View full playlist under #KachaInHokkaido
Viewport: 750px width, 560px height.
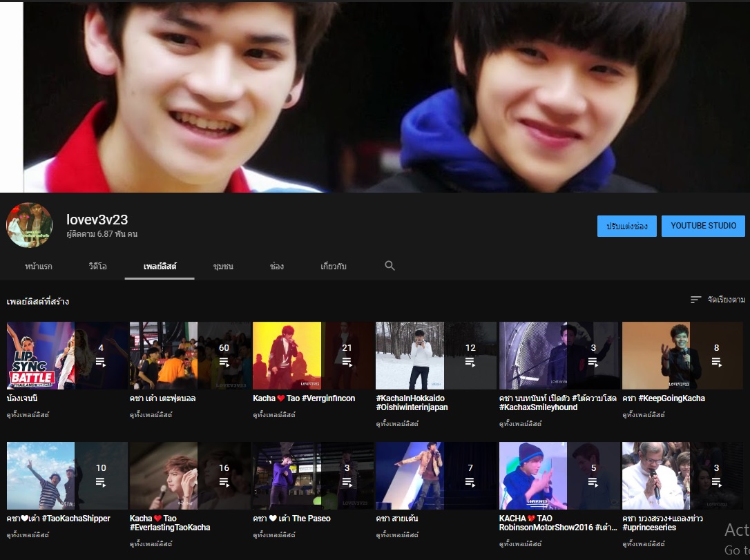397,424
